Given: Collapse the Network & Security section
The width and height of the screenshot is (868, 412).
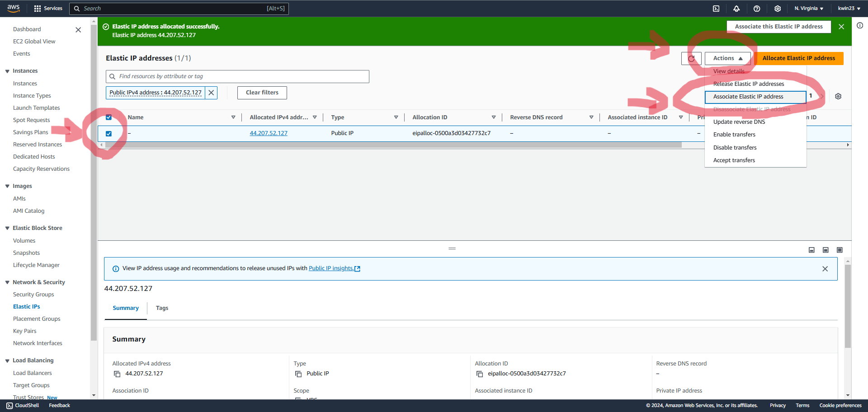Looking at the screenshot, I should (x=7, y=283).
